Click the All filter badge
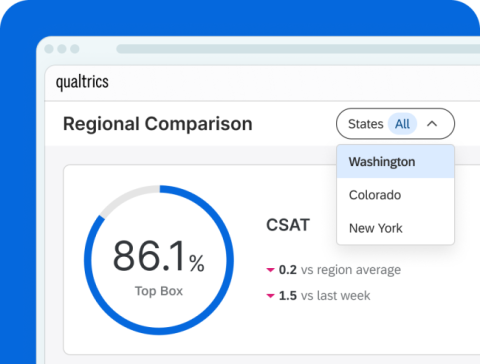The width and height of the screenshot is (480, 364). 403,124
